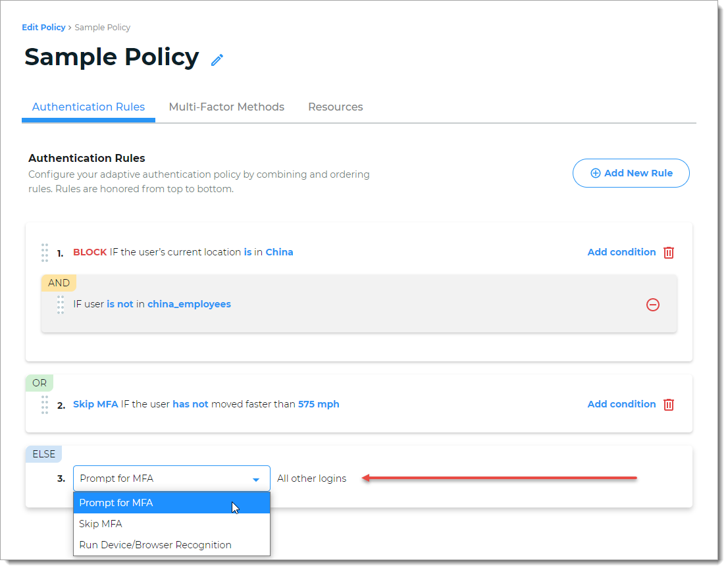Grab the drag handle of rule 1

(x=44, y=252)
